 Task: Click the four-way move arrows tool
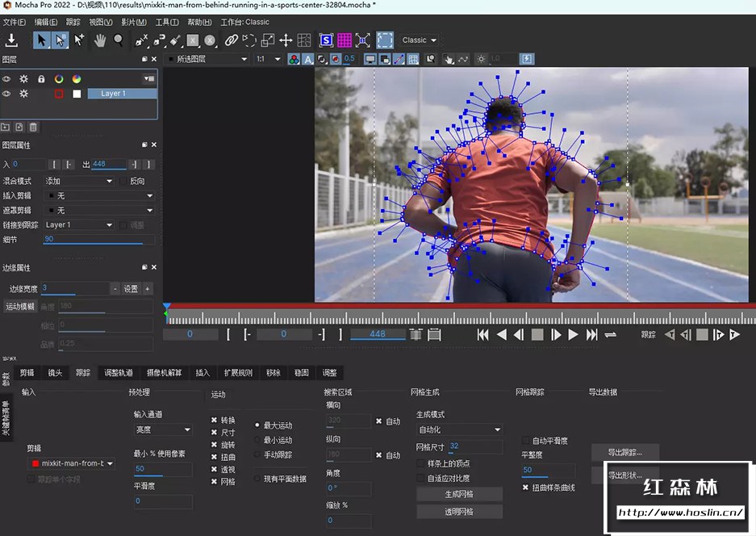point(286,40)
